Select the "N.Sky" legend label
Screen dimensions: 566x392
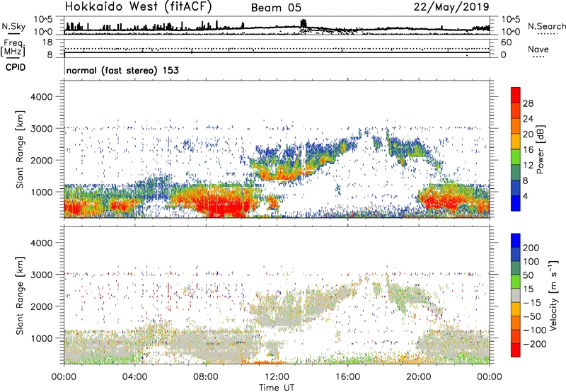pyautogui.click(x=13, y=26)
